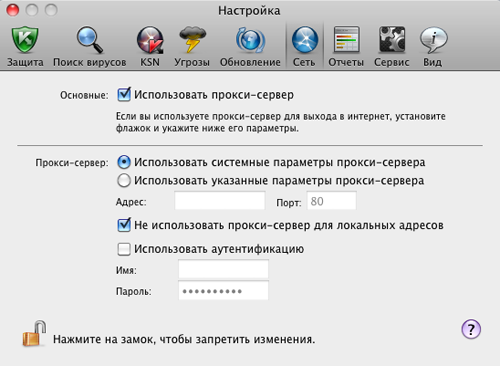
Task: Close the Настройка window
Action: 13,10
